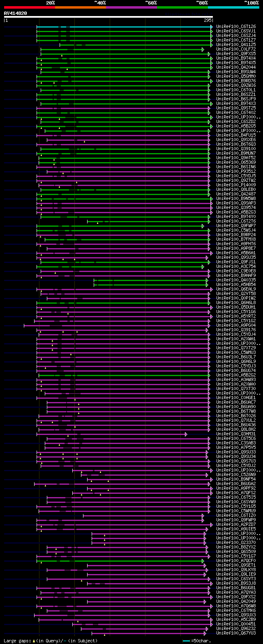Select hit label UniRef100_B6T7W8

[x=236, y=411]
